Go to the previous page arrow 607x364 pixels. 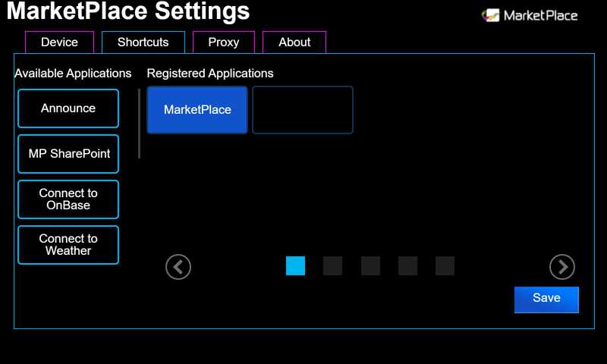pyautogui.click(x=178, y=266)
